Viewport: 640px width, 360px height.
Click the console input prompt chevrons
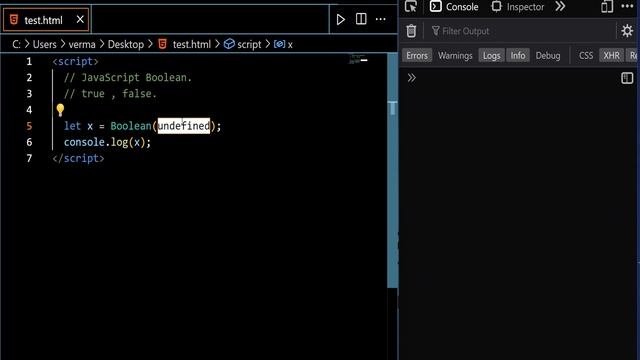pyautogui.click(x=411, y=78)
